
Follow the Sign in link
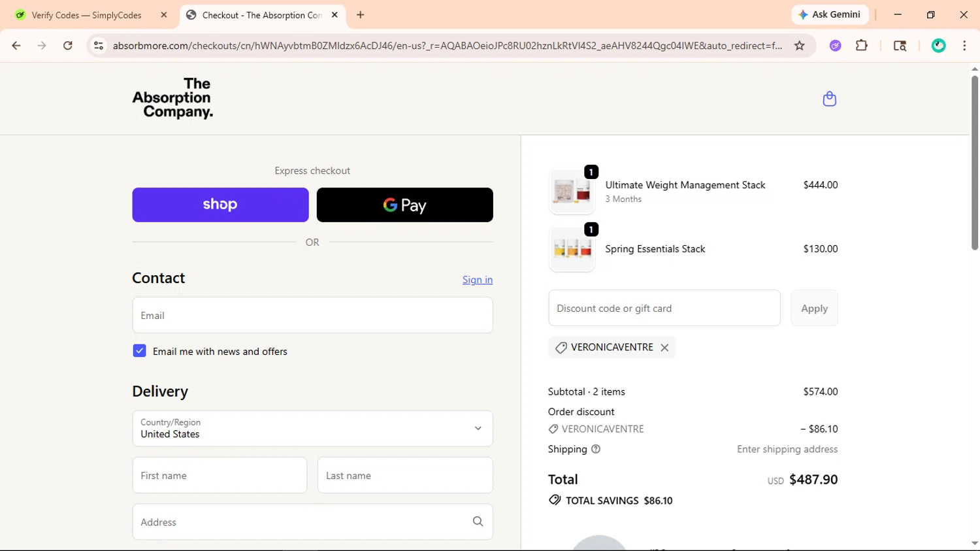(x=478, y=280)
